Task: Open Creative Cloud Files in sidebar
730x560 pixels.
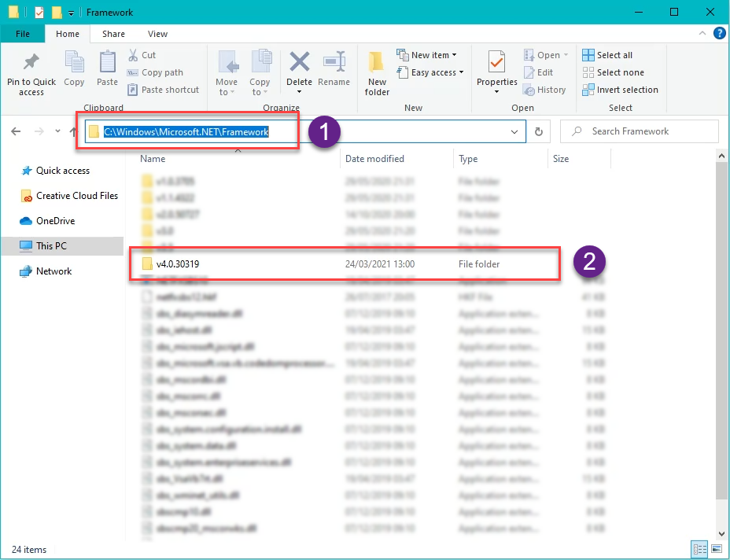Action: tap(69, 196)
